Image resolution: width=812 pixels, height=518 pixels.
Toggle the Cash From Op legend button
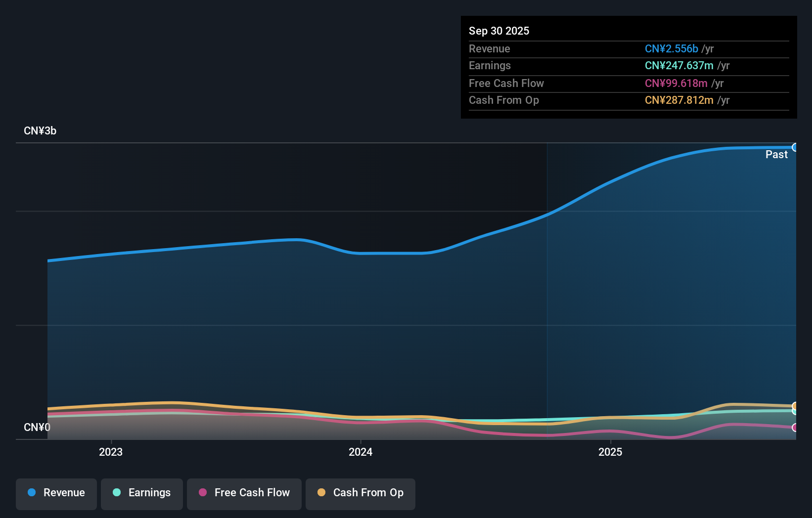(361, 494)
